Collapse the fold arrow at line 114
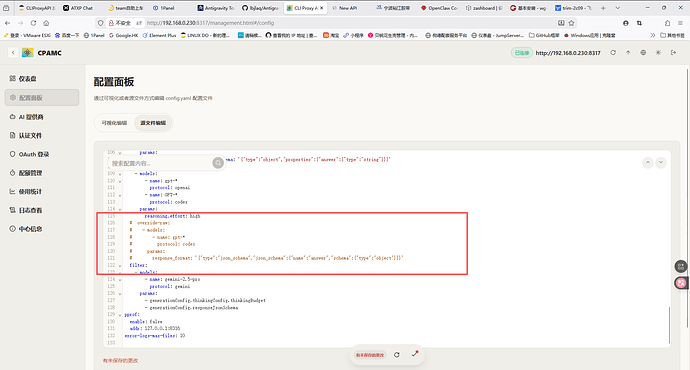The height and width of the screenshot is (370, 690). tap(120, 209)
